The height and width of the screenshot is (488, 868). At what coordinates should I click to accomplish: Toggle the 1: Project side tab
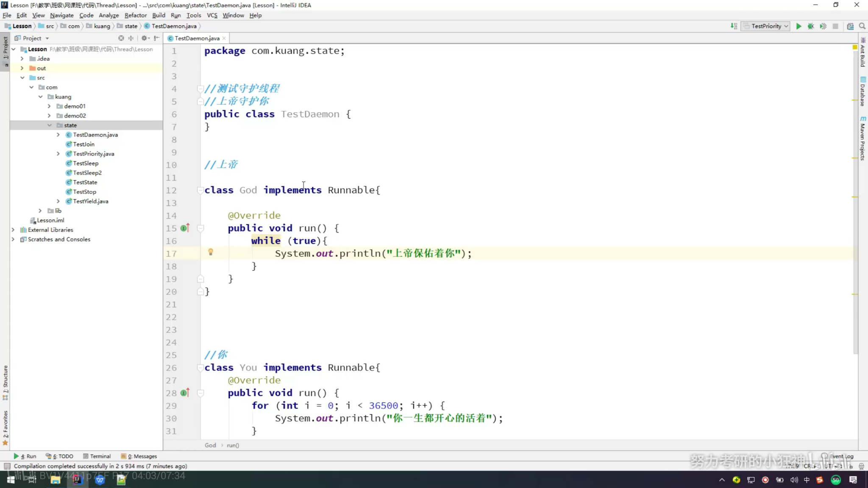coord(5,52)
